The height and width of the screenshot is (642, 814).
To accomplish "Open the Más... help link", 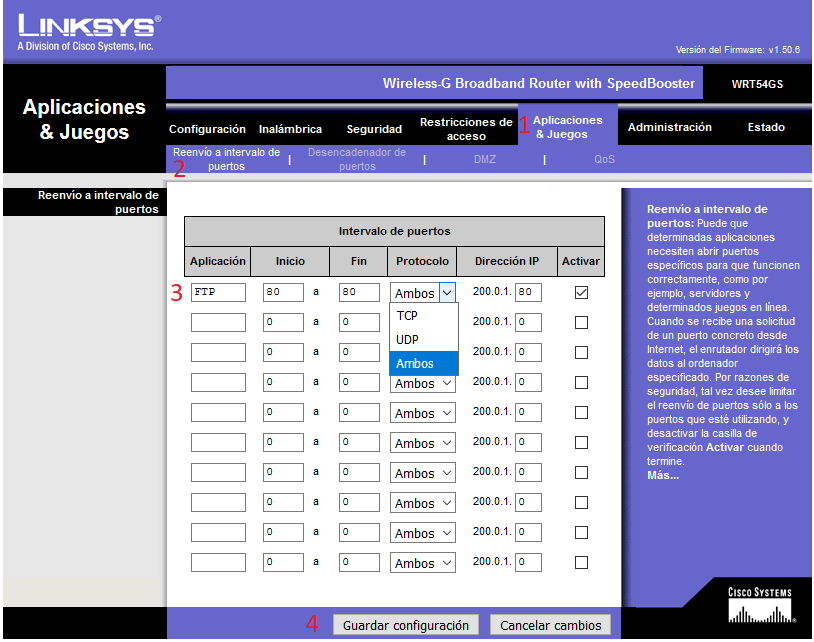I will click(x=662, y=475).
